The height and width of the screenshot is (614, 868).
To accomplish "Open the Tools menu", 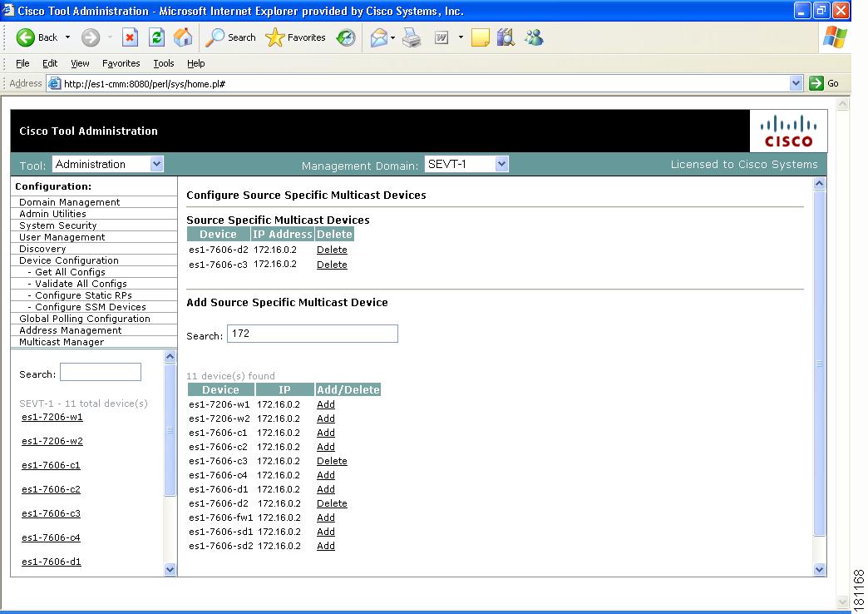I will pos(163,63).
